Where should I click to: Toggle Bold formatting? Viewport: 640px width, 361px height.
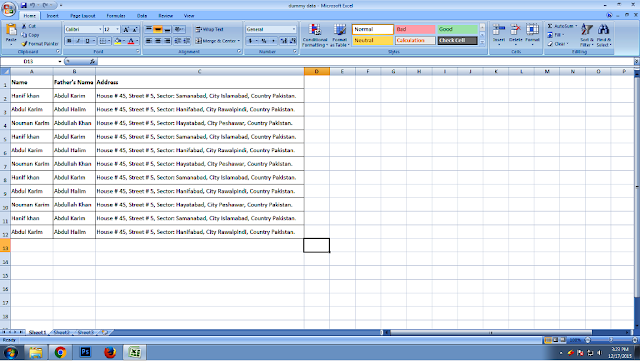(69, 41)
